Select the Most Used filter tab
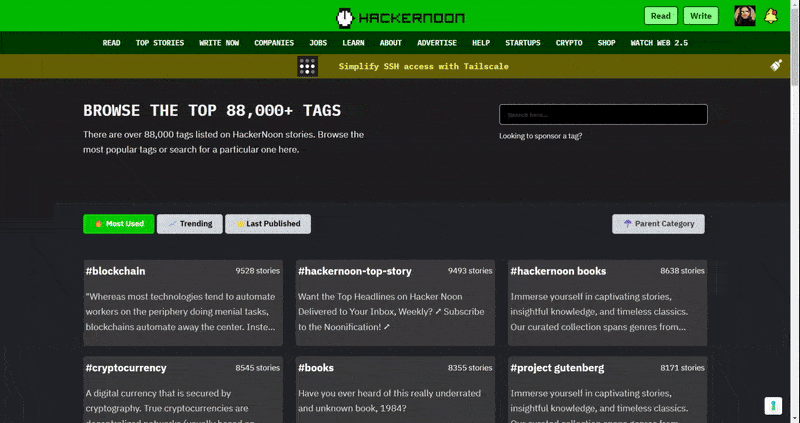This screenshot has height=423, width=800. pyautogui.click(x=118, y=223)
